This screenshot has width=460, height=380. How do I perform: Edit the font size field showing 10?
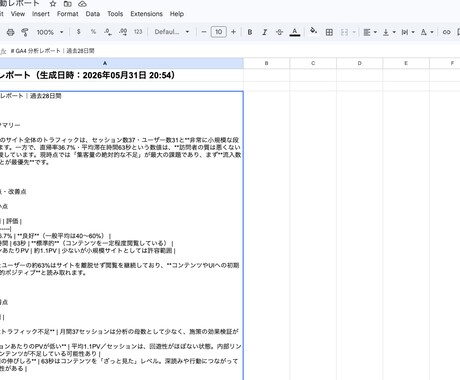219,32
